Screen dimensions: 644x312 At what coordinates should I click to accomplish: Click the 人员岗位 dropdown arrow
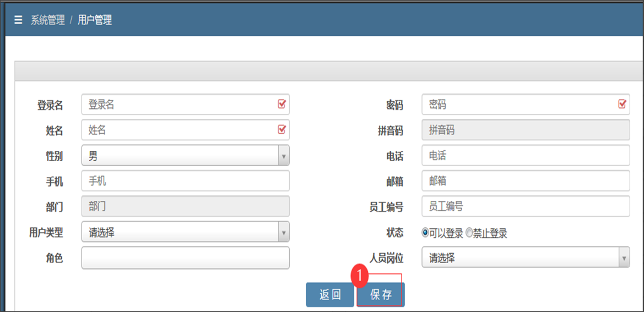624,258
